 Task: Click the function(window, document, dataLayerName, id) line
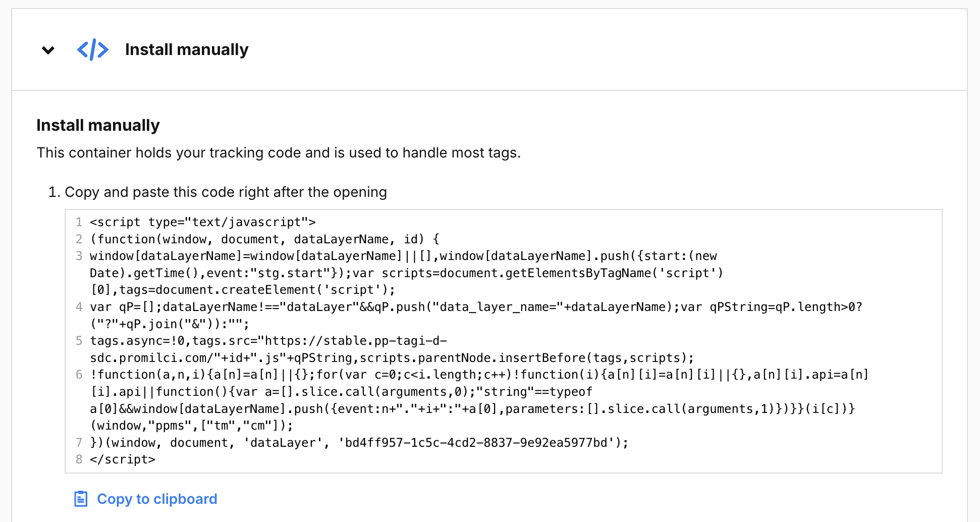(x=264, y=239)
